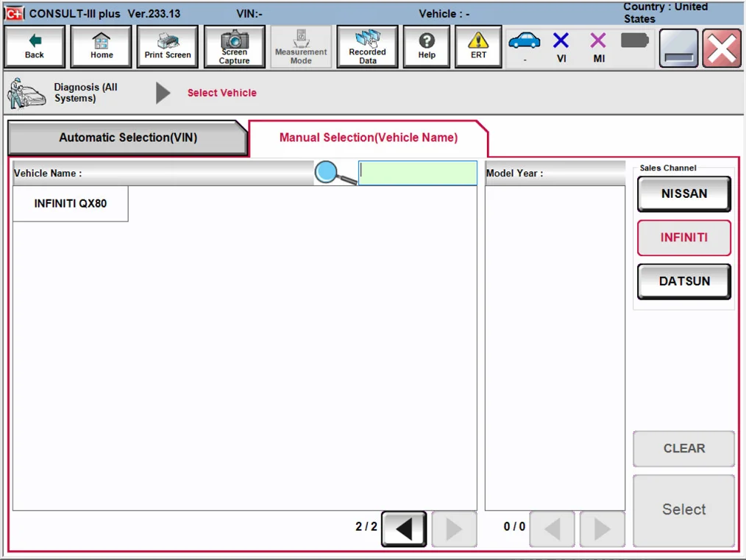
Task: Select the NISSAN sales channel
Action: point(683,194)
